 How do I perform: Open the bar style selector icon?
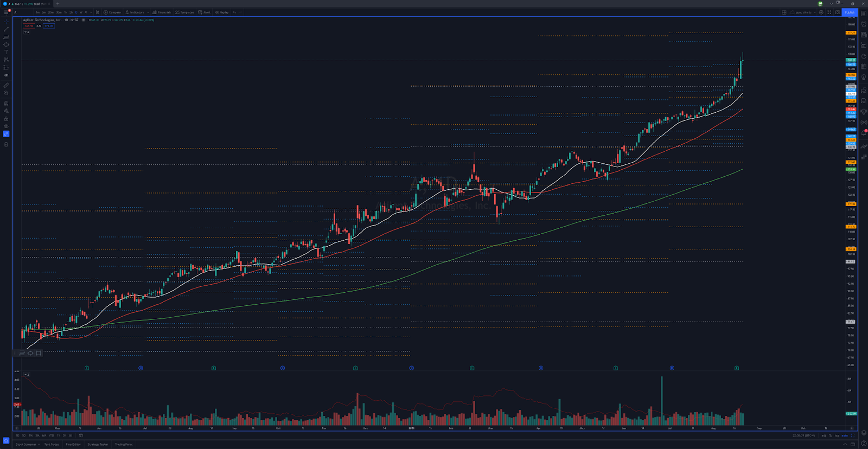[x=98, y=12]
